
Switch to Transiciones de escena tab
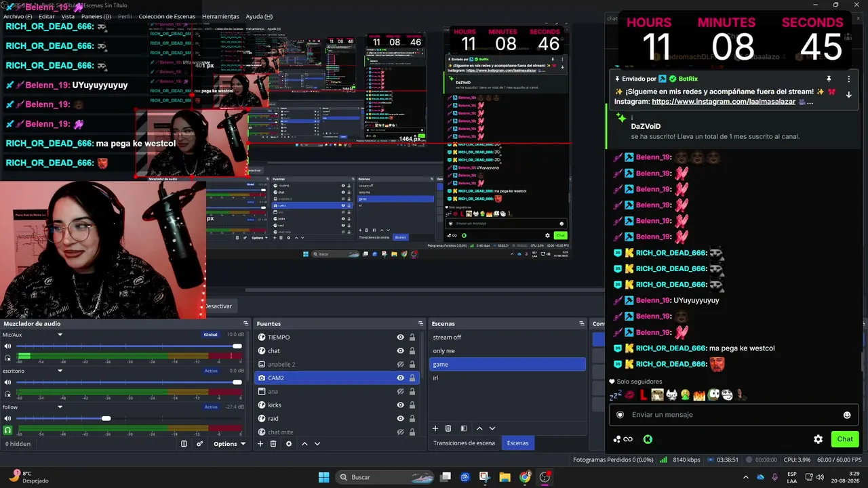pyautogui.click(x=465, y=443)
